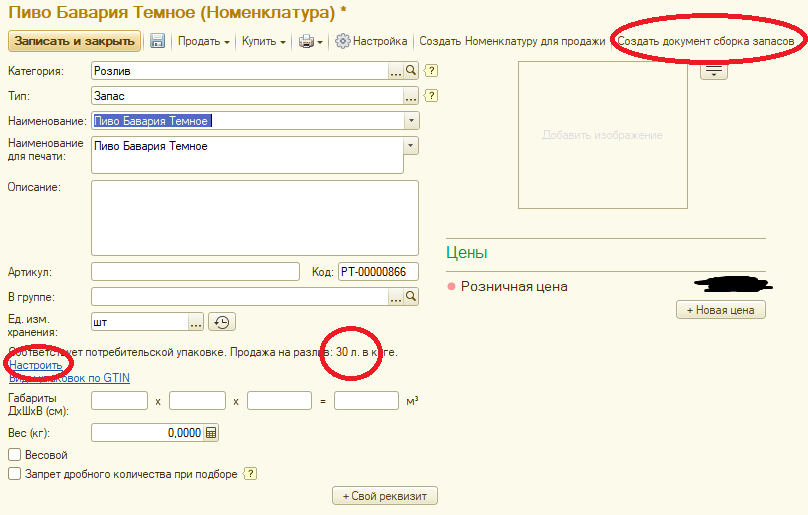Click help question mark next to Тип

tap(431, 96)
